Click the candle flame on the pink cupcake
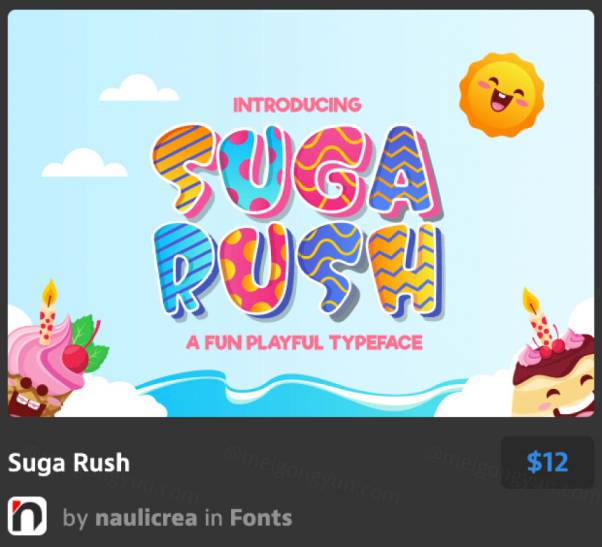This screenshot has width=602, height=547. pyautogui.click(x=50, y=293)
